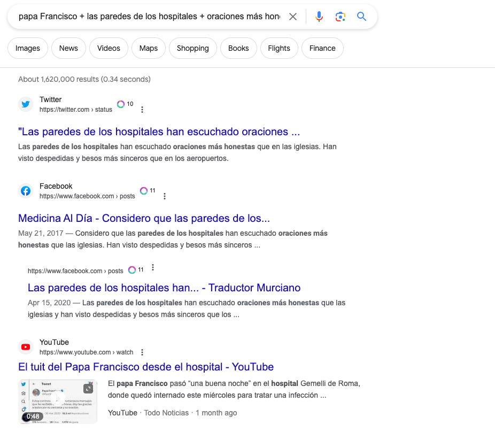This screenshot has height=448, width=495.
Task: Click the colored ring badge beside Twitter result
Action: (121, 104)
